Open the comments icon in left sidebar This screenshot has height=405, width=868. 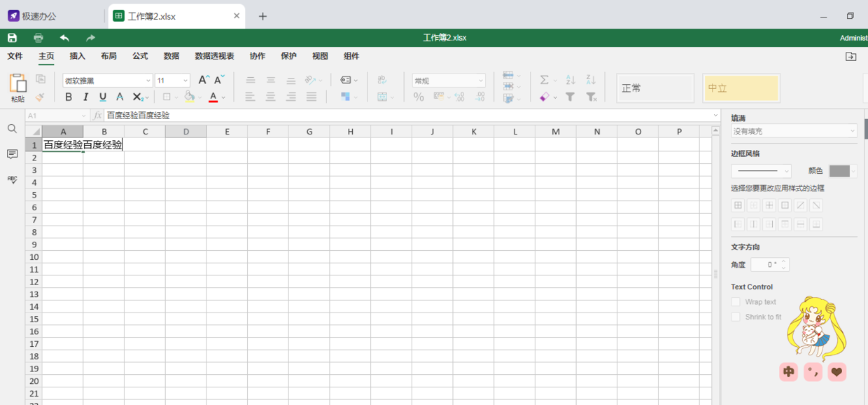coord(12,154)
